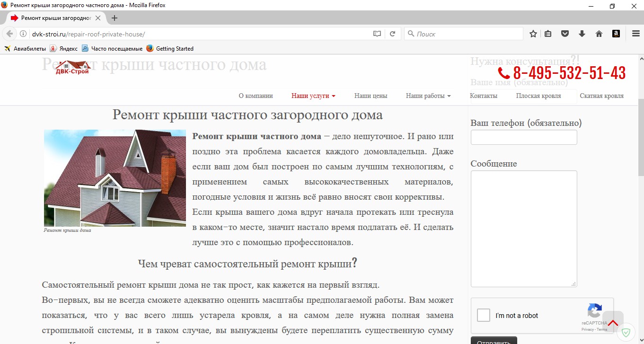Check the I'm not a robot checkbox
This screenshot has height=344, width=644.
(484, 316)
